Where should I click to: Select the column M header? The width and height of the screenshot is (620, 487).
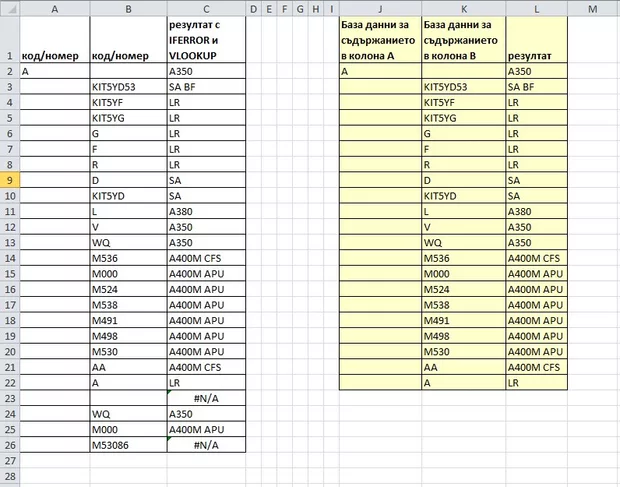[593, 9]
